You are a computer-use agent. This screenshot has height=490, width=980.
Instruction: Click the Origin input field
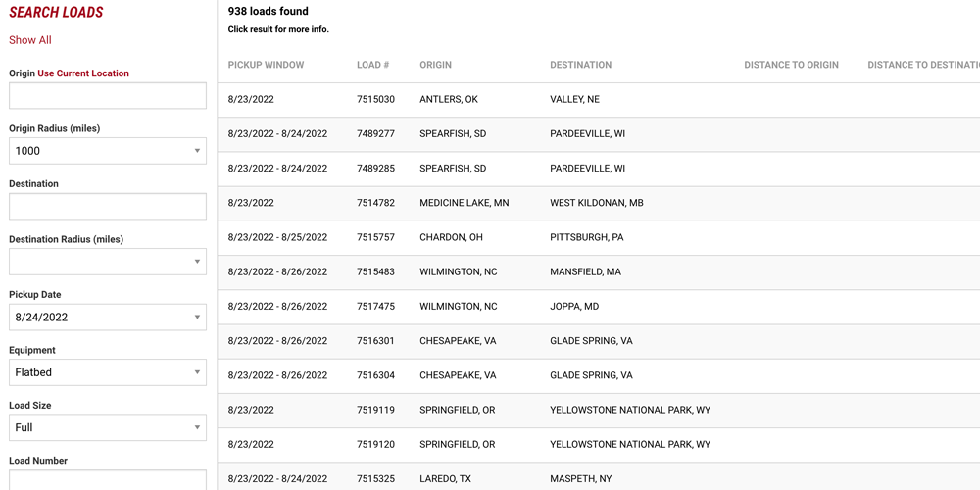click(x=108, y=96)
